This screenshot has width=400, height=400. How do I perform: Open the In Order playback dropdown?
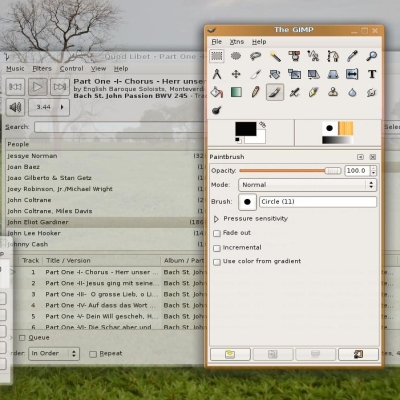click(54, 353)
